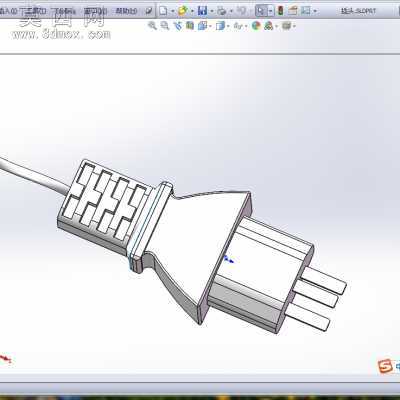The width and height of the screenshot is (400, 400).
Task: Click the Zoom to Area magnifier
Action: [165, 25]
